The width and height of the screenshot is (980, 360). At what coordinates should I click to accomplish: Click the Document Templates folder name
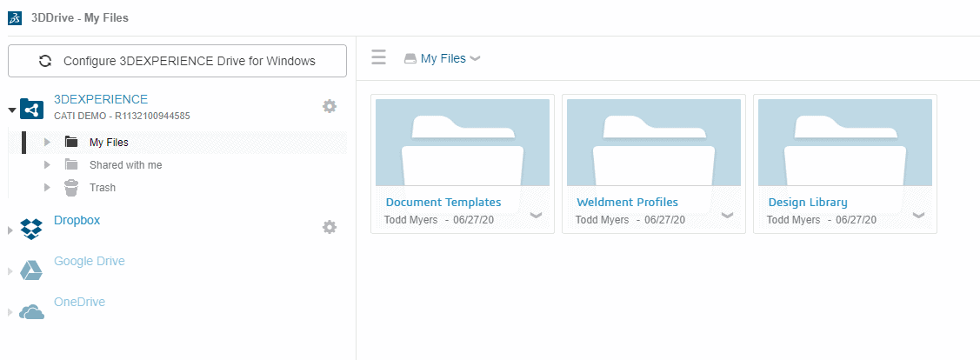pos(443,202)
